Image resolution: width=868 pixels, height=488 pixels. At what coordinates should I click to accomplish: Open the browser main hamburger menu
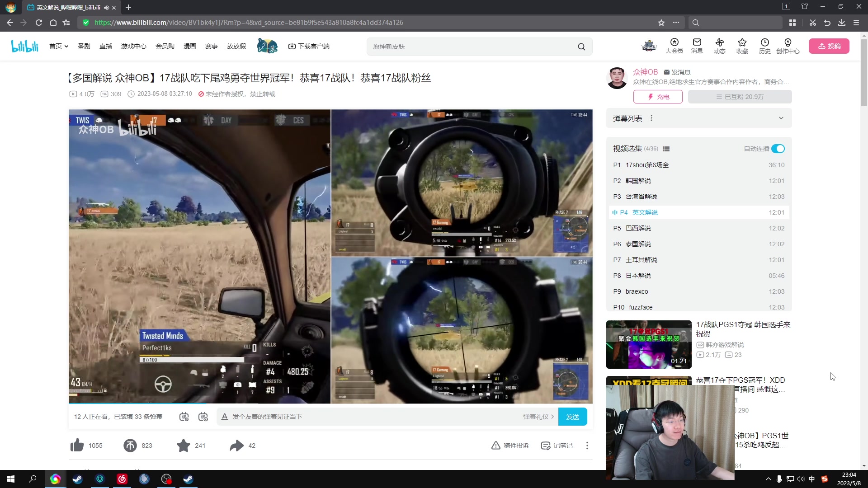pos(856,23)
